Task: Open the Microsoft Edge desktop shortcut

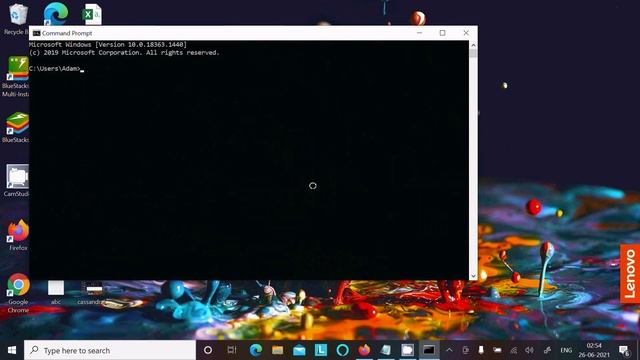Action: [56, 14]
